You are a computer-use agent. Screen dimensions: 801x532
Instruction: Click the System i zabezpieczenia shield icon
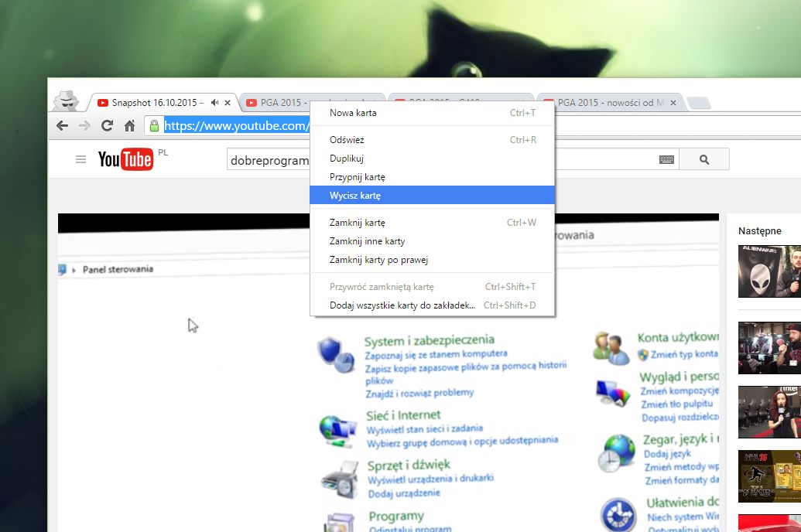tap(336, 355)
